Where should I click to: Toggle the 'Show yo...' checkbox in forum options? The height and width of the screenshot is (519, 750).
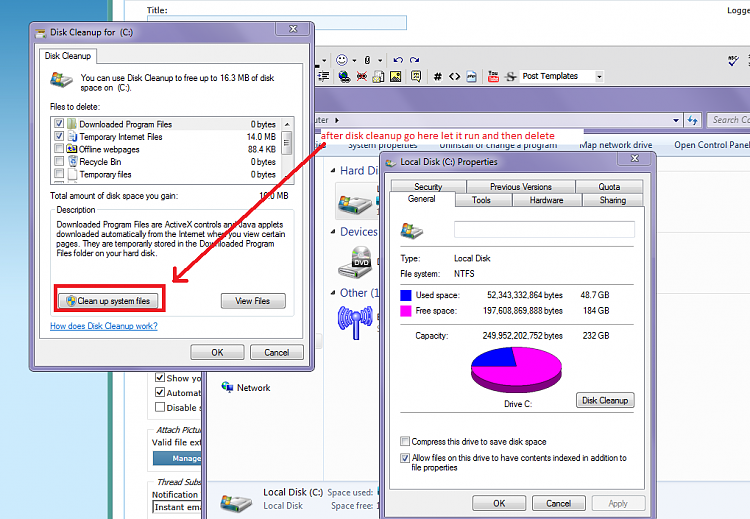pos(160,377)
